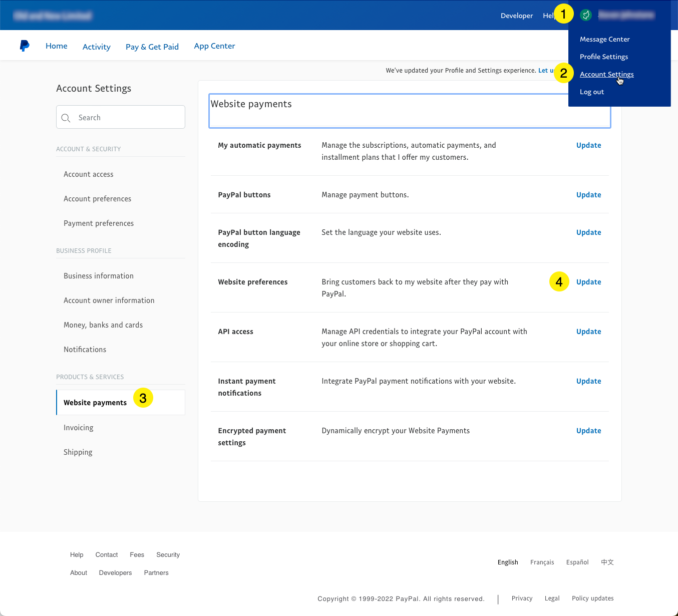Image resolution: width=678 pixels, height=616 pixels.
Task: Click the About footer link
Action: 79,573
